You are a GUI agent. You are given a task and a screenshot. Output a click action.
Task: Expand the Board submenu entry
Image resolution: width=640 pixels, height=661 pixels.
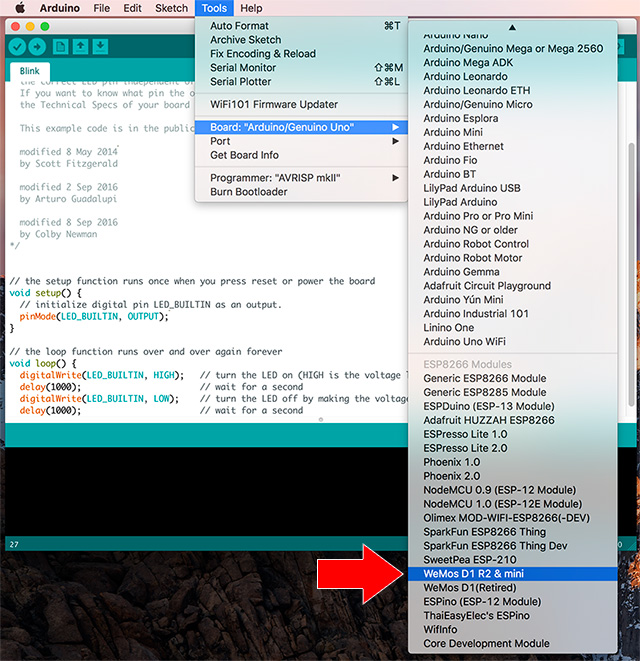(300, 127)
